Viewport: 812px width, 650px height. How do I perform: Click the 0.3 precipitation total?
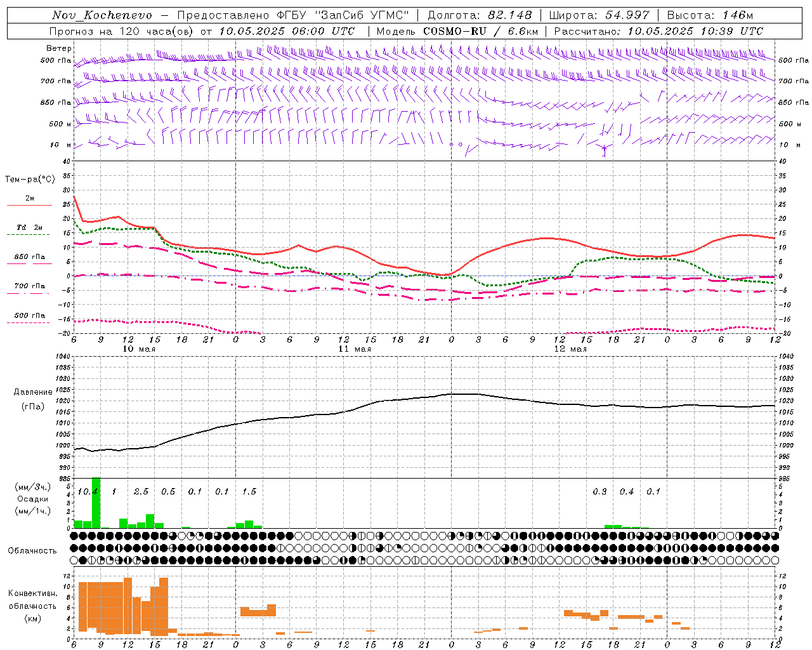(x=599, y=492)
